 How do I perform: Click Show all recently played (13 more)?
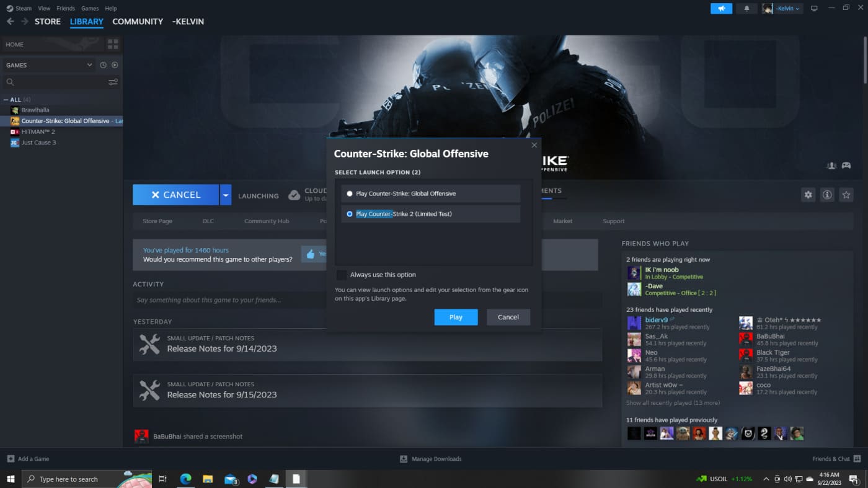click(x=673, y=403)
